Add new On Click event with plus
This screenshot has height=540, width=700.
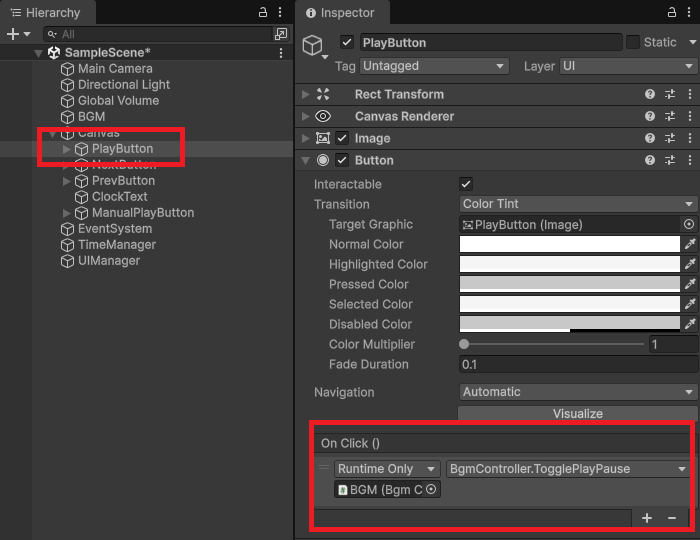[647, 517]
